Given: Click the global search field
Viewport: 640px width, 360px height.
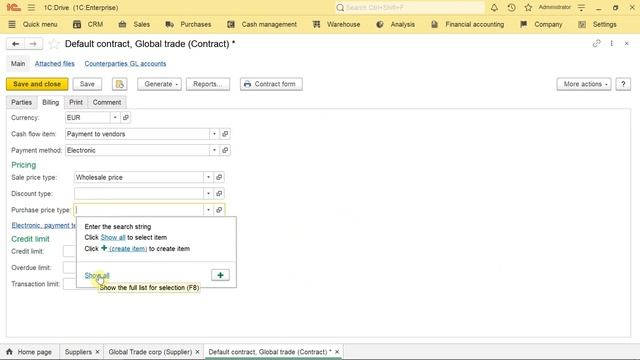Looking at the screenshot, I should pyautogui.click(x=409, y=7).
